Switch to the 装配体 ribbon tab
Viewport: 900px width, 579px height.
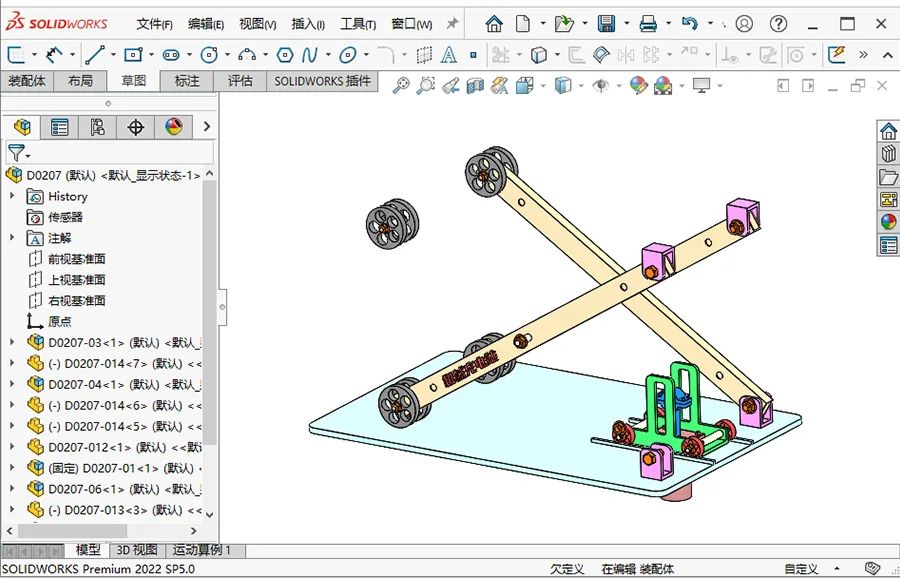26,81
